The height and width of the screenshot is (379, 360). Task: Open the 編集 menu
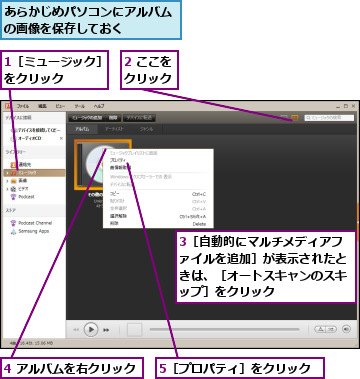[42, 106]
